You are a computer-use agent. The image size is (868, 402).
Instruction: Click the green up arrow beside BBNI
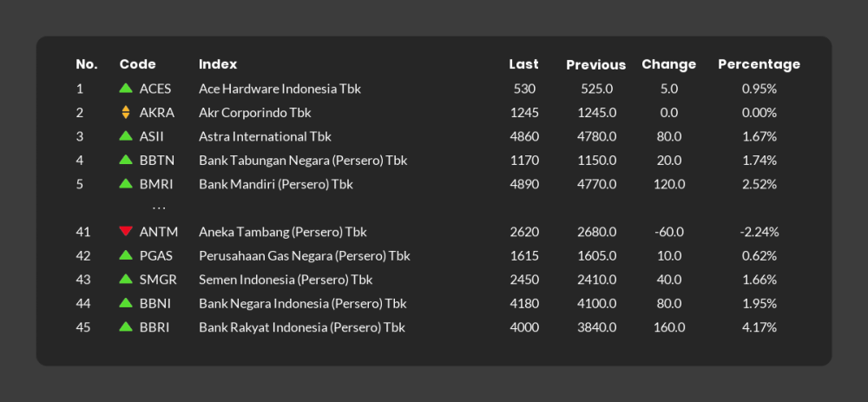pyautogui.click(x=126, y=302)
